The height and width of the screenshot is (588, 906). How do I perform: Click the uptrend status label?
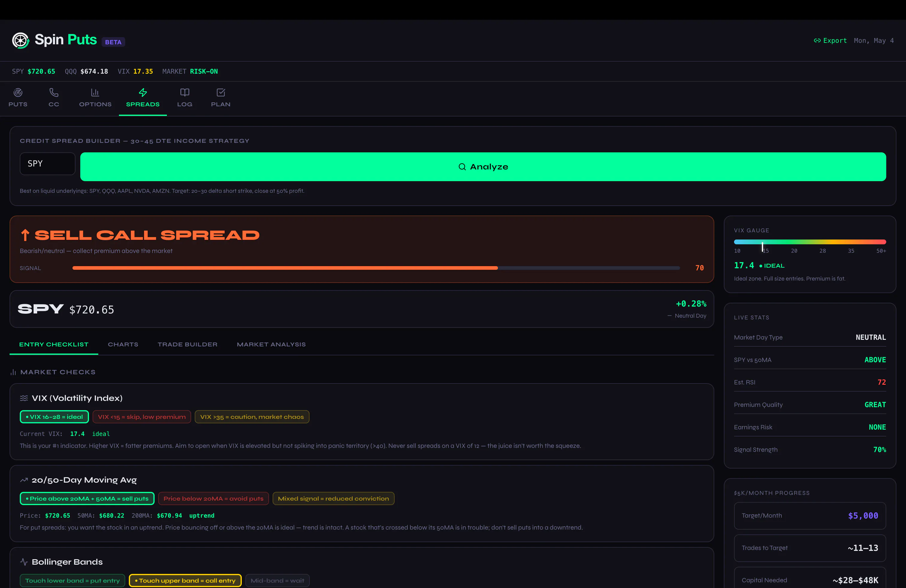[202, 516]
